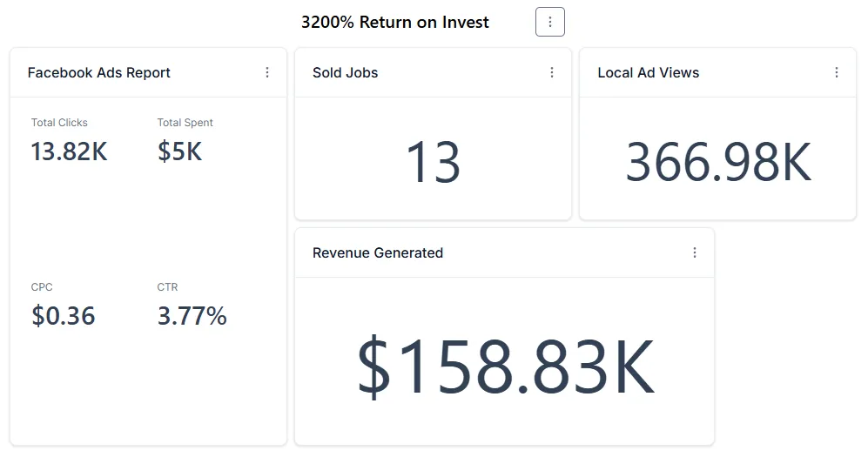This screenshot has width=868, height=464.
Task: Select the 13.82K total clicks value
Action: point(70,151)
